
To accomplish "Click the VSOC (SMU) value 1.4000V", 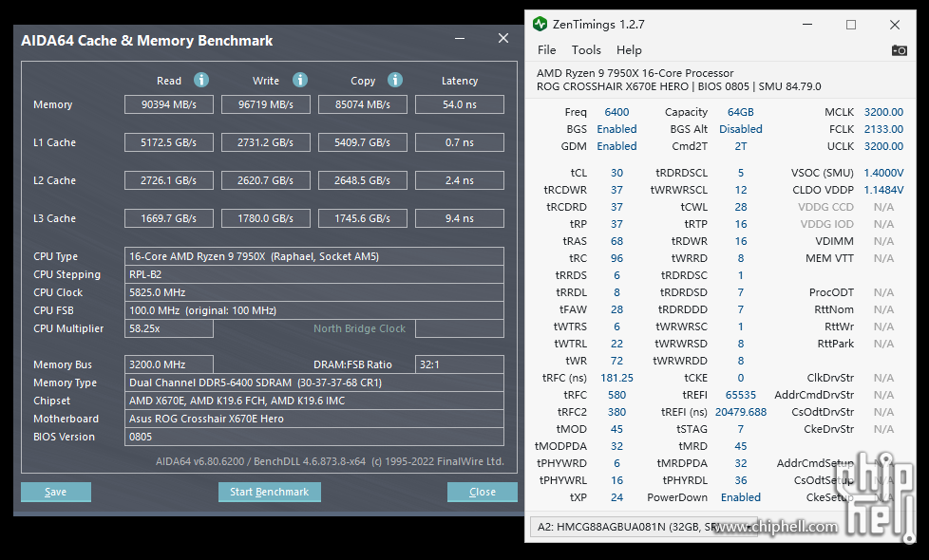I will pyautogui.click(x=883, y=173).
